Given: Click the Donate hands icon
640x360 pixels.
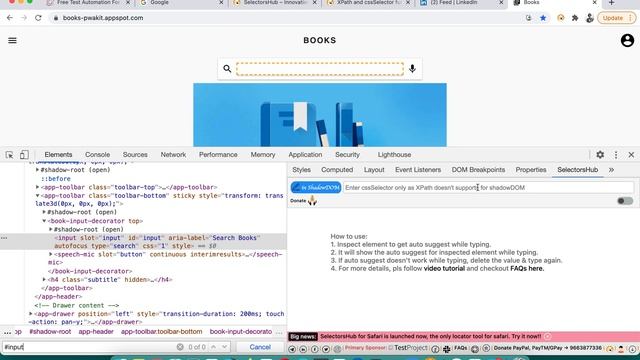Looking at the screenshot, I should point(312,200).
